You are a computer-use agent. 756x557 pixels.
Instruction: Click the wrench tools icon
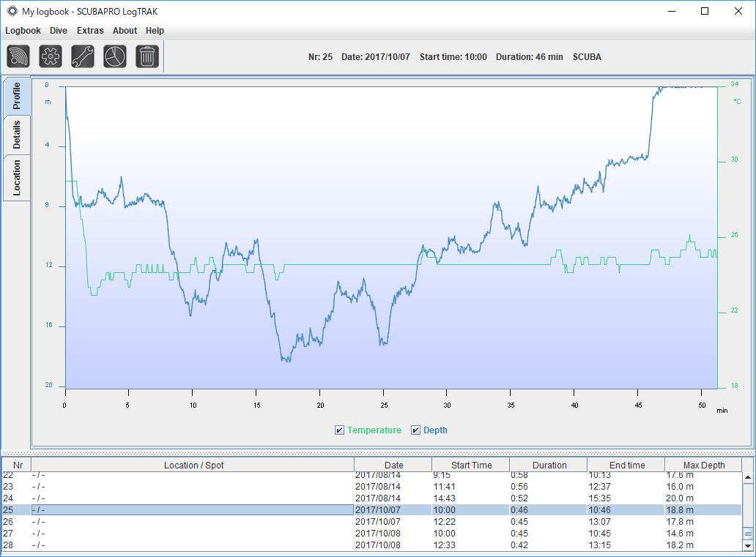click(83, 56)
